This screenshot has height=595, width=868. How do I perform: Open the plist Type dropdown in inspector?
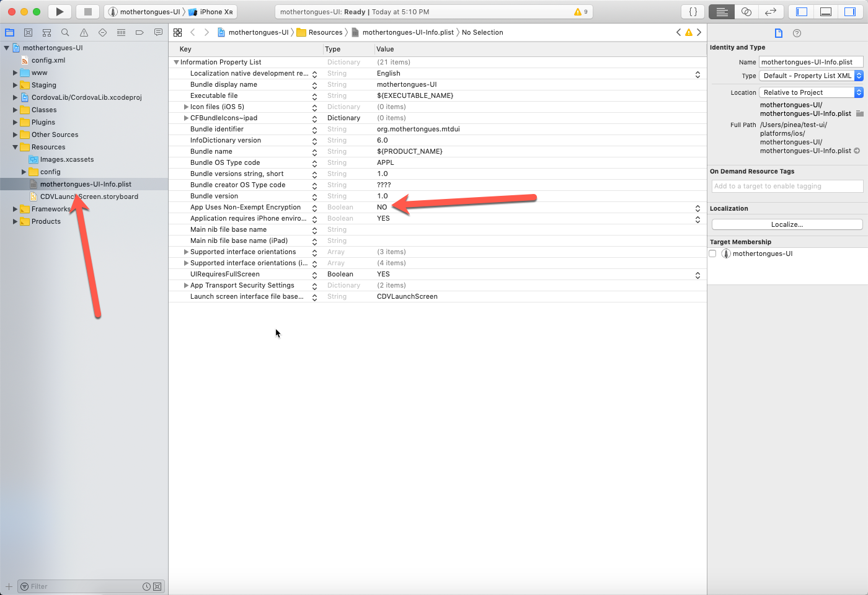click(x=811, y=76)
